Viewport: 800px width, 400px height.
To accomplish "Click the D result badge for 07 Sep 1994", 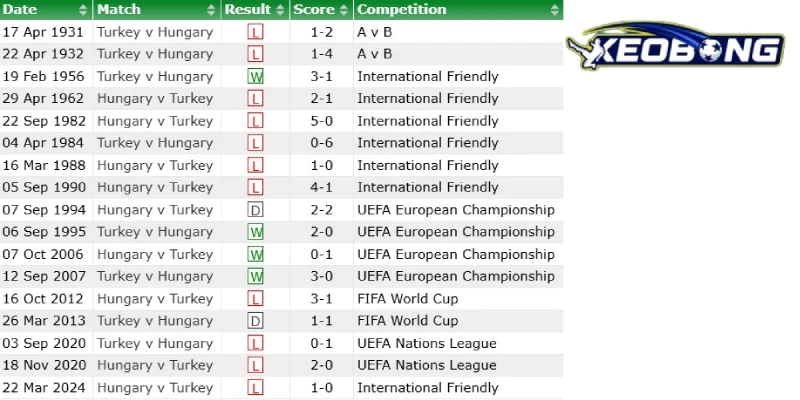I will 256,210.
